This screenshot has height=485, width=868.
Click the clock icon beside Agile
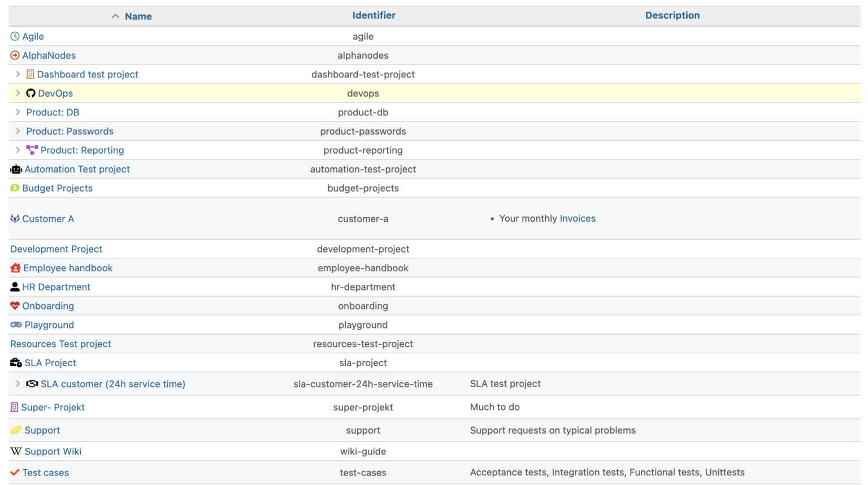click(x=14, y=36)
